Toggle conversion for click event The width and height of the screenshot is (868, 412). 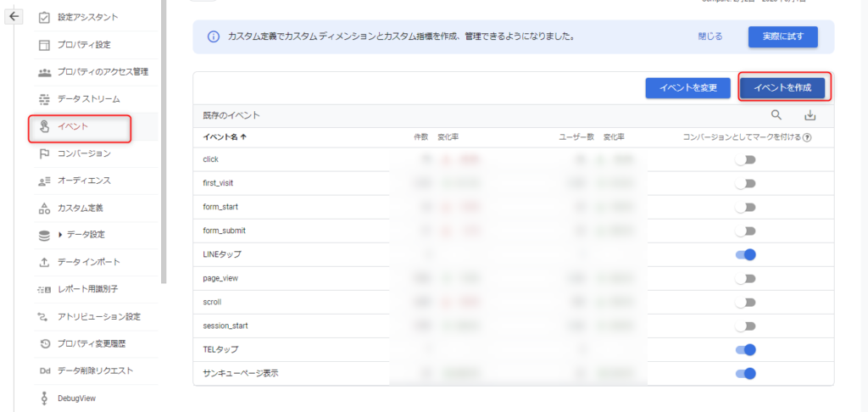point(745,159)
